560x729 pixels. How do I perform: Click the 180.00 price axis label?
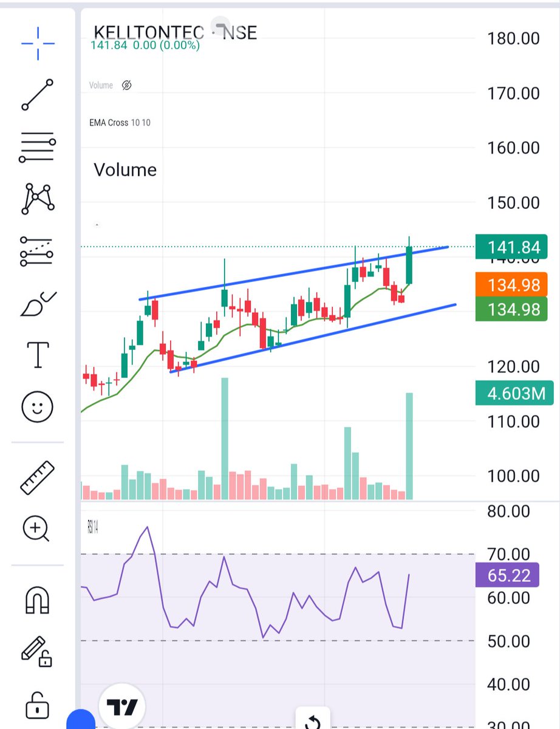click(x=514, y=38)
